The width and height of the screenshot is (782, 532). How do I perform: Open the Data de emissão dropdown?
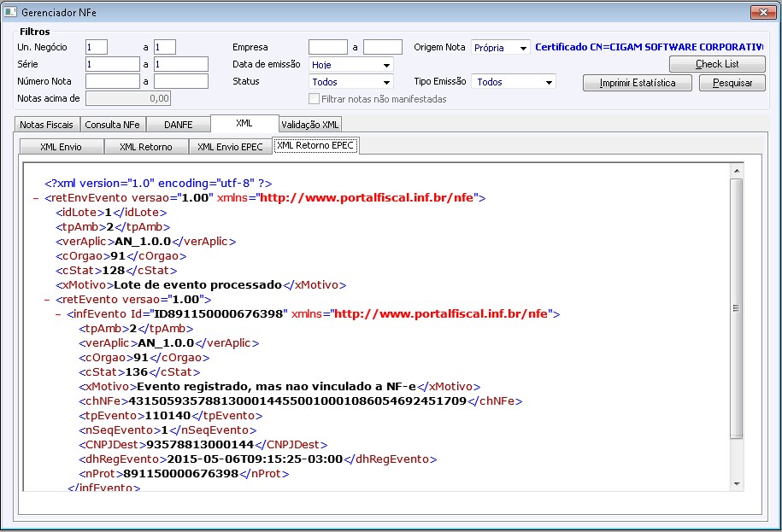pos(386,65)
